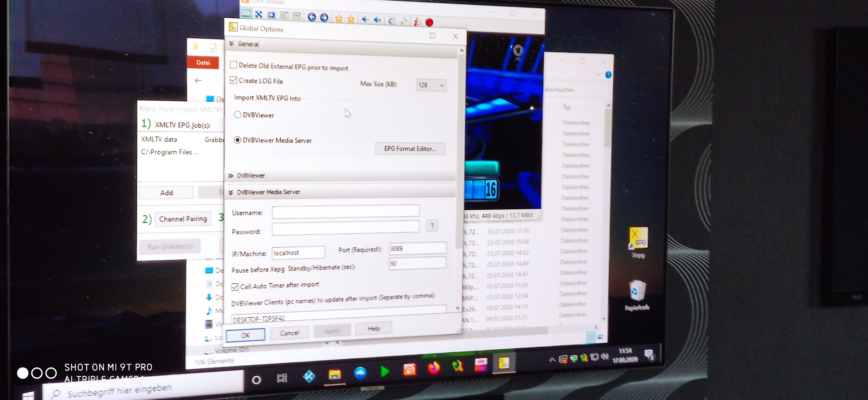Image resolution: width=868 pixels, height=400 pixels.
Task: Click Port field showing 8089
Action: click(x=418, y=248)
